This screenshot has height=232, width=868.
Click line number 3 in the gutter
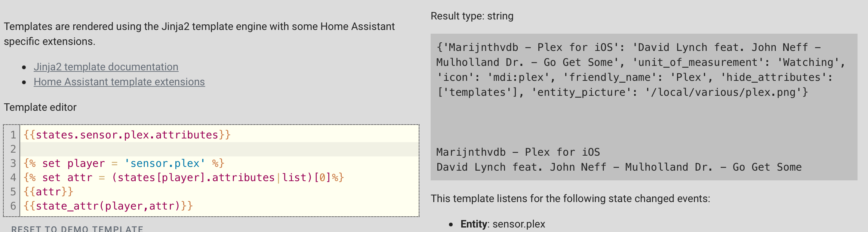pyautogui.click(x=13, y=163)
